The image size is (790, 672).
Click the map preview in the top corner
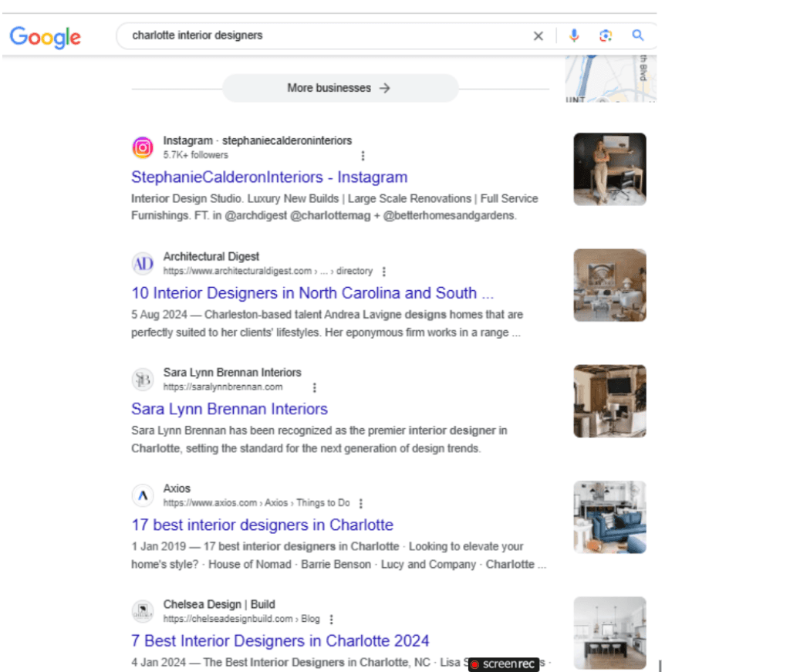(x=609, y=77)
